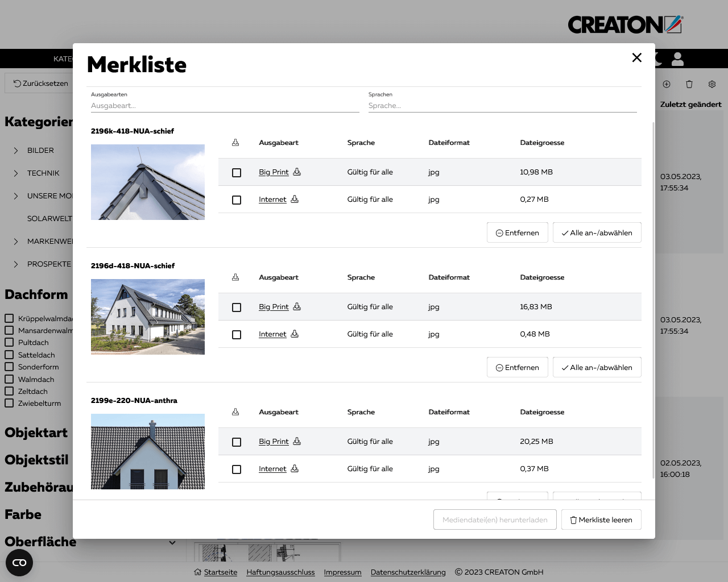Viewport: 728px width, 582px height.
Task: Open the Ausgabearten dropdown field
Action: (x=225, y=105)
